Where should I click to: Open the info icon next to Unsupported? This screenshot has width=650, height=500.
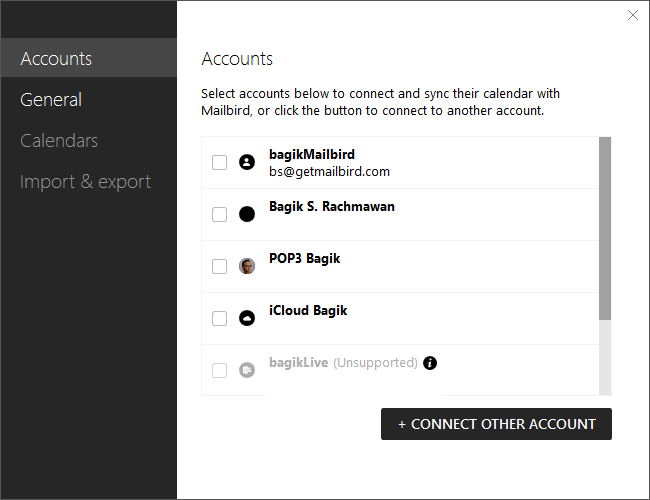pos(430,363)
